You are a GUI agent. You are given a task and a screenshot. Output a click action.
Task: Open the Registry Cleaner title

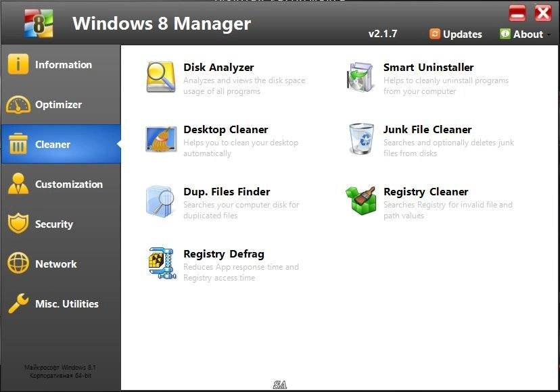tap(425, 192)
